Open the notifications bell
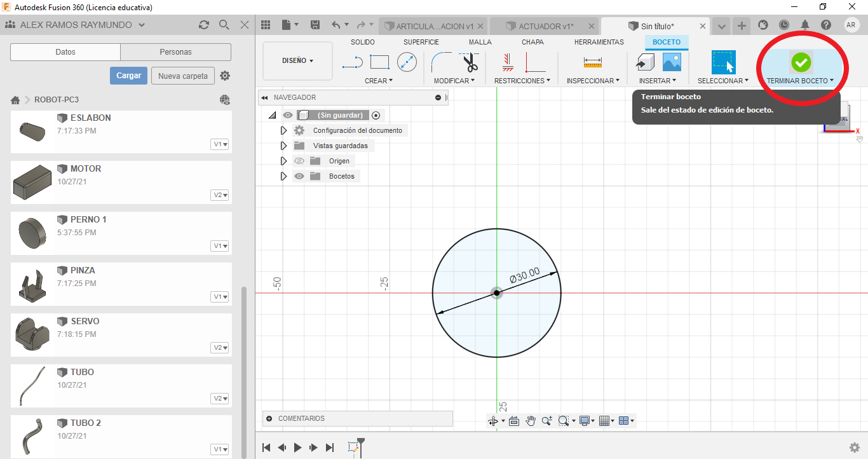 [805, 25]
